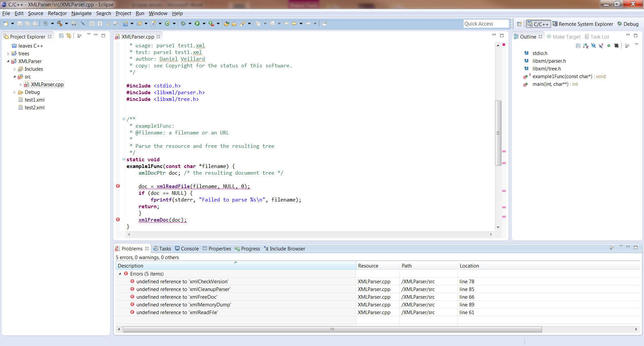Switch to the Debug perspective
The height and width of the screenshot is (346, 644).
pos(628,24)
